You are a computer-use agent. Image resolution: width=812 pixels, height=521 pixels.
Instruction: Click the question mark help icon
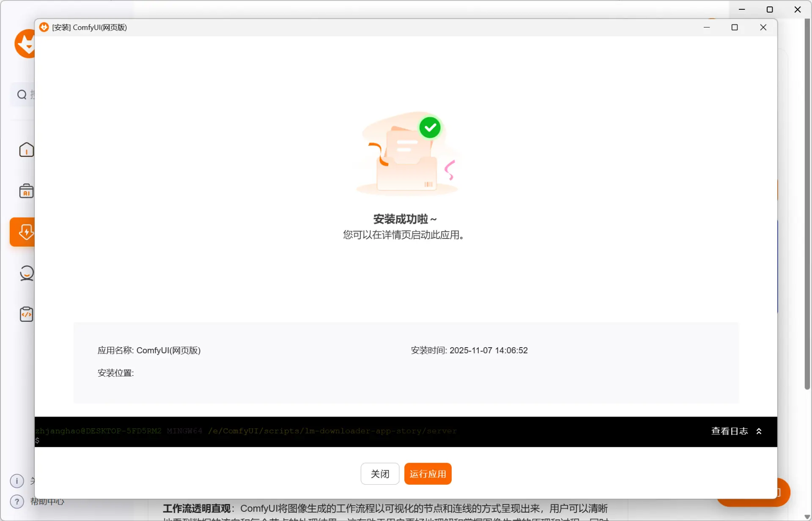tap(17, 502)
